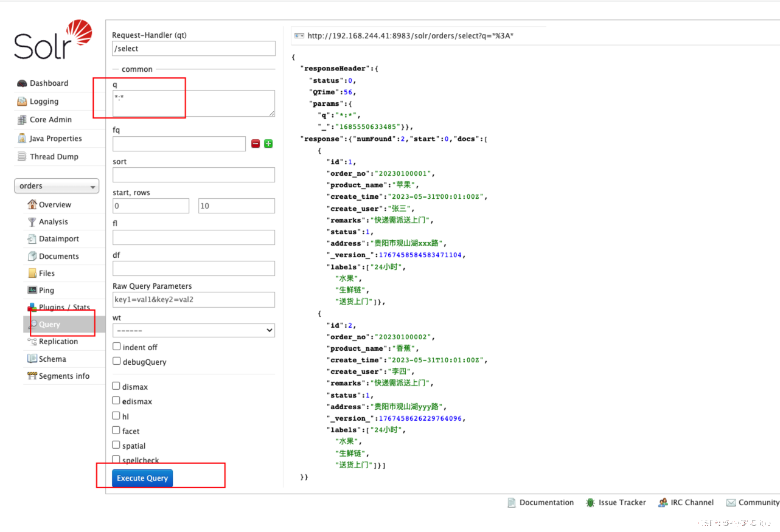The width and height of the screenshot is (780, 532).
Task: Click the Community envelope icon
Action: pos(731,503)
